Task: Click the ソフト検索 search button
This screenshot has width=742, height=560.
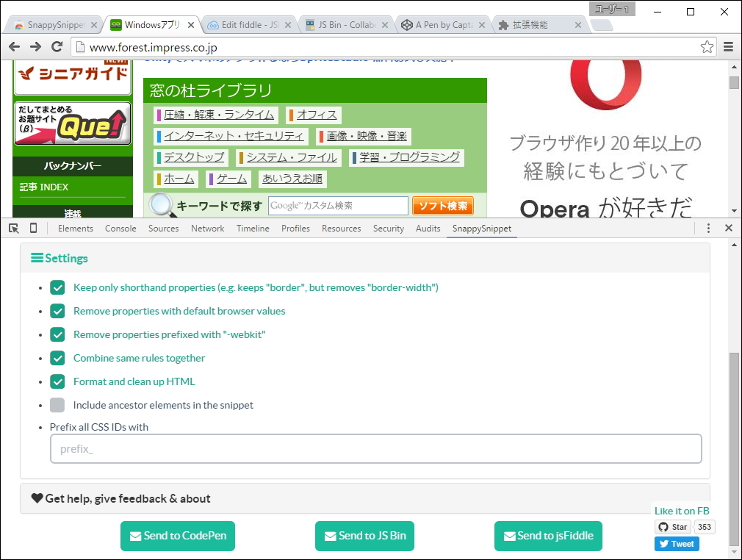Action: [443, 206]
